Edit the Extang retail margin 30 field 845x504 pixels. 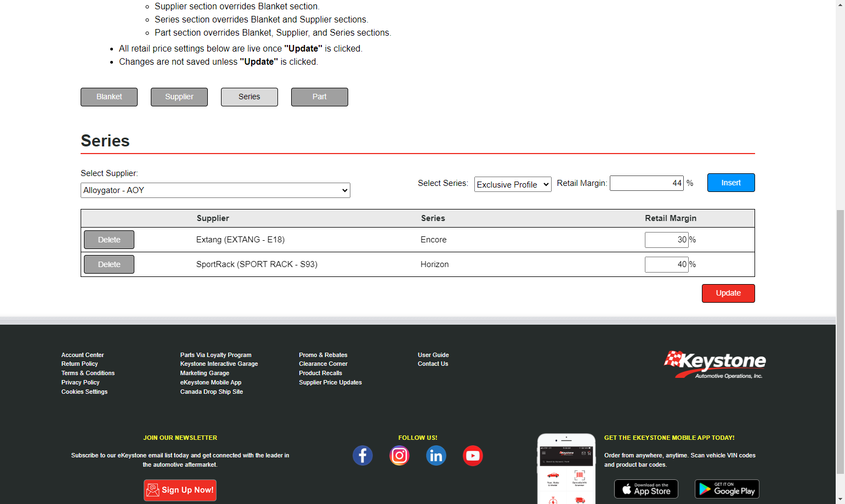[x=666, y=240]
